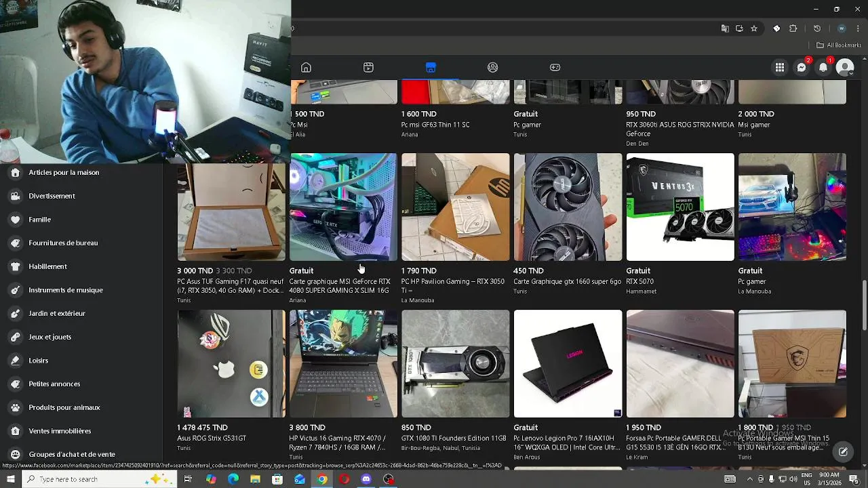Open OBS Studio from the taskbar
Screen dimensions: 868x488
click(x=389, y=479)
